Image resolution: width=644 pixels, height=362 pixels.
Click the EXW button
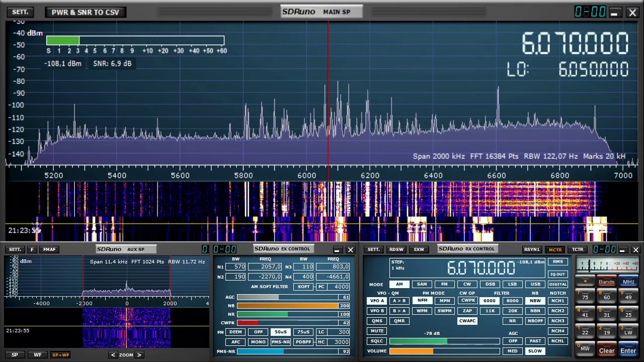coord(419,249)
